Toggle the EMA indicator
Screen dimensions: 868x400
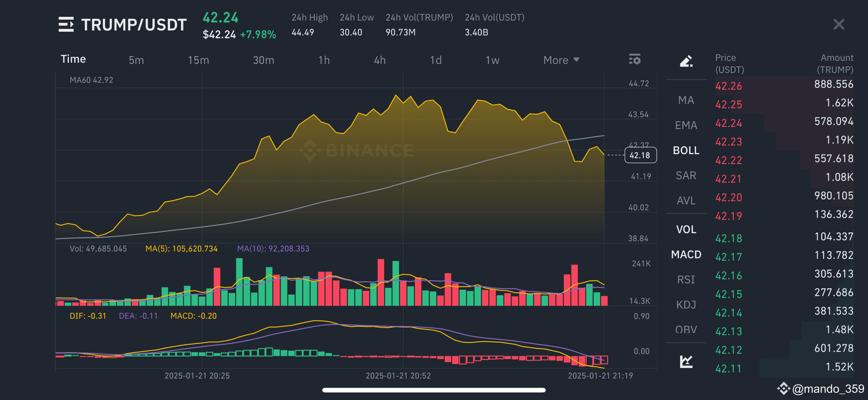[686, 125]
